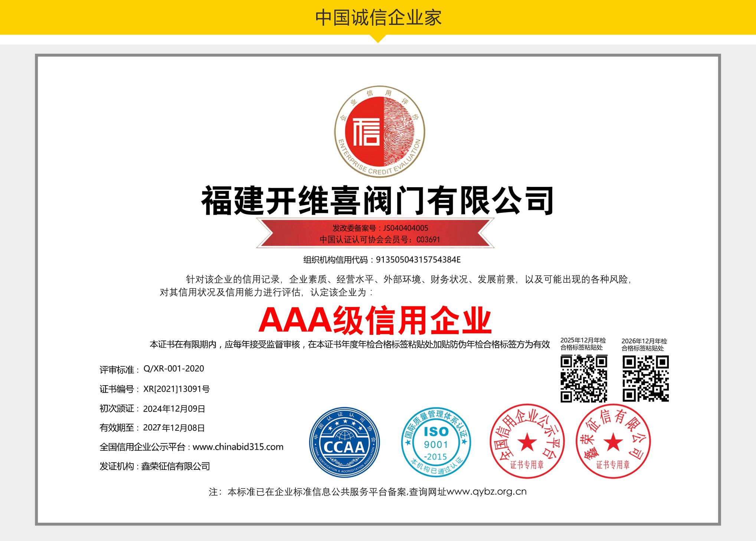Screen dimensions: 756x541
Task: Click the 2026年12月年检 QR code
Action: (x=645, y=378)
